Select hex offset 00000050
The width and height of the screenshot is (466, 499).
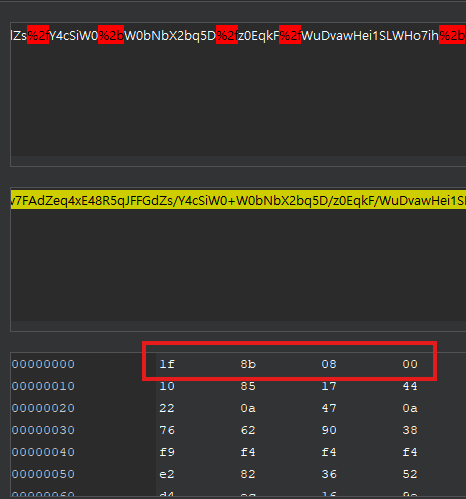[x=43, y=474]
